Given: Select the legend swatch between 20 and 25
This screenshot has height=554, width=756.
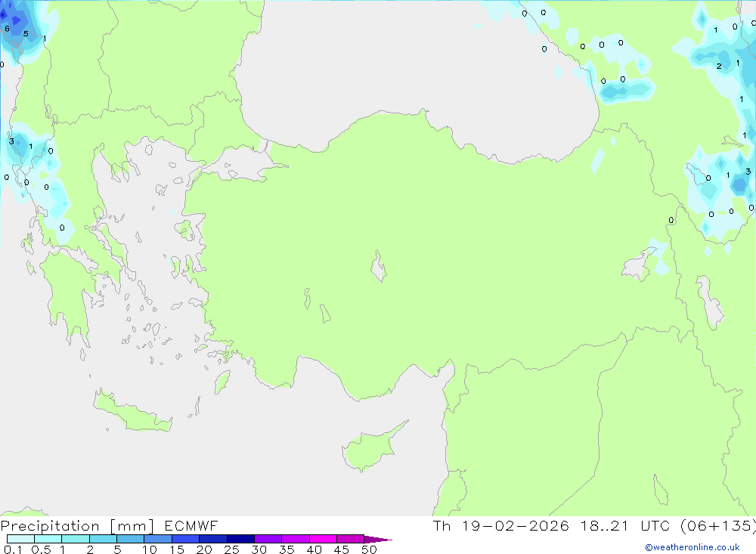Looking at the screenshot, I should pos(213,539).
